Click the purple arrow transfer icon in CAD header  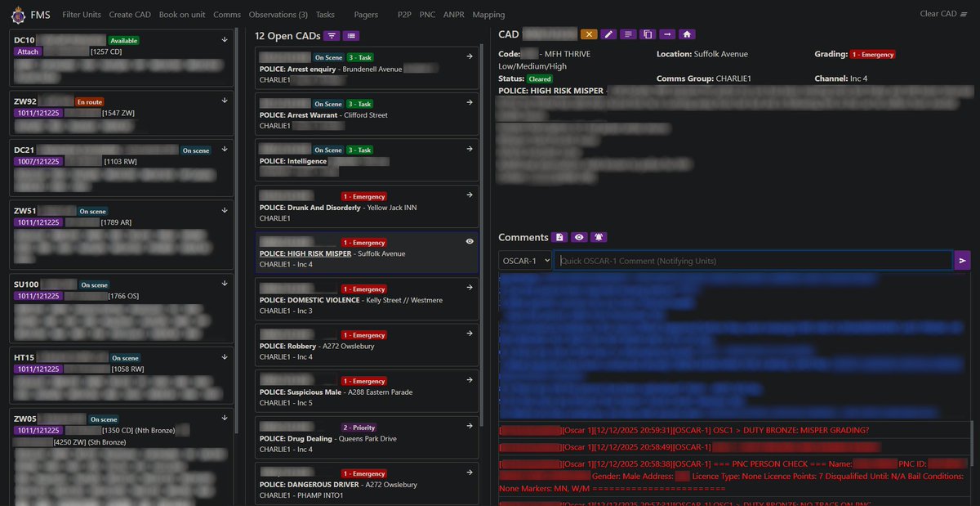[x=667, y=34]
